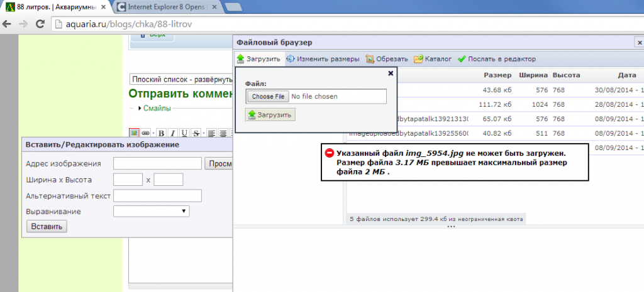
Task: Toggle Bold formatting in the comment editor
Action: [x=162, y=133]
